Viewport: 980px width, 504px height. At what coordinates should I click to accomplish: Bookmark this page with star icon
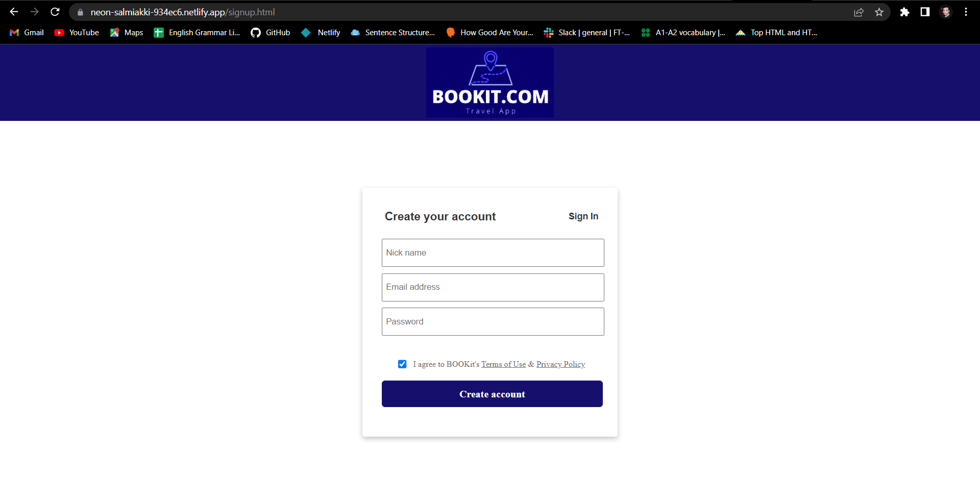pyautogui.click(x=879, y=12)
